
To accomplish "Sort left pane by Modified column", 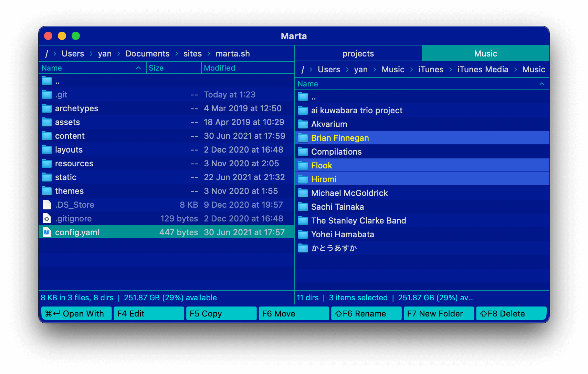I will coord(248,68).
